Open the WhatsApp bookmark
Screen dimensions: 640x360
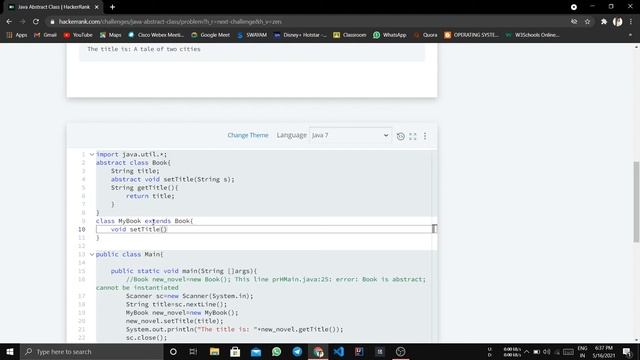click(390, 35)
